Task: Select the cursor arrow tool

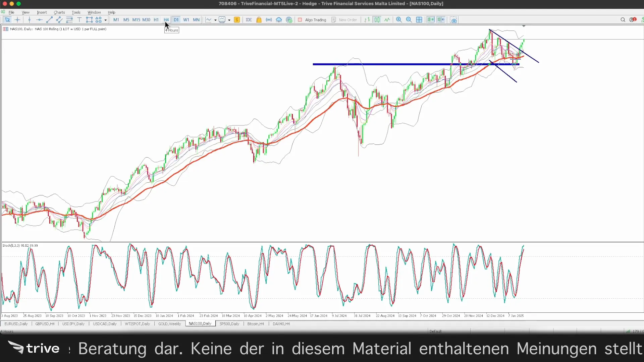Action: 7,20
